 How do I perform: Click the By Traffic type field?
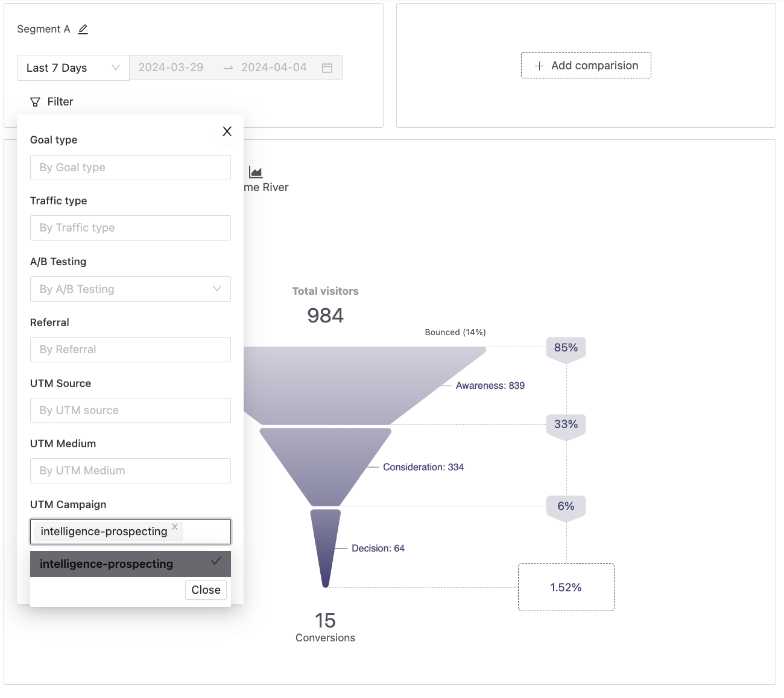click(x=130, y=228)
